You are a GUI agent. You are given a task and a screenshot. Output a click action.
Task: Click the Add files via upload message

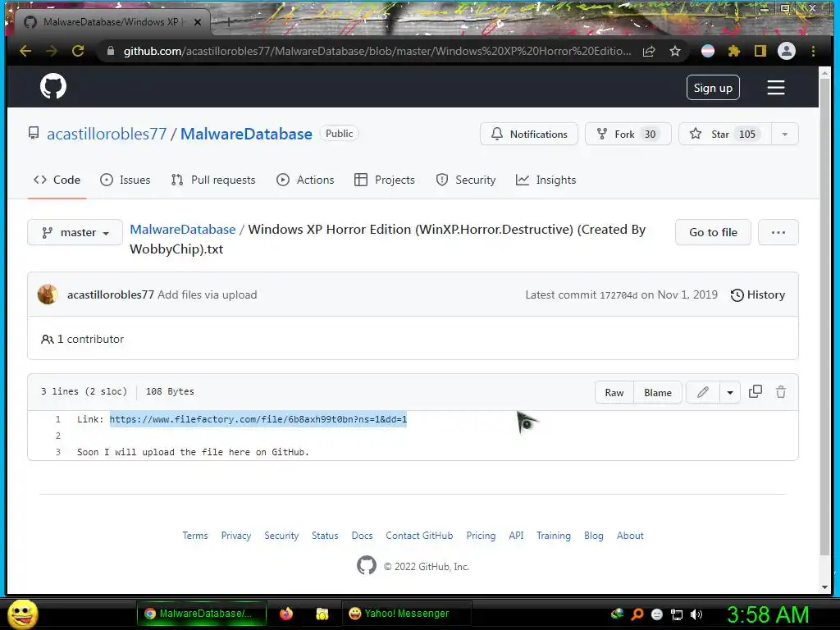(208, 294)
